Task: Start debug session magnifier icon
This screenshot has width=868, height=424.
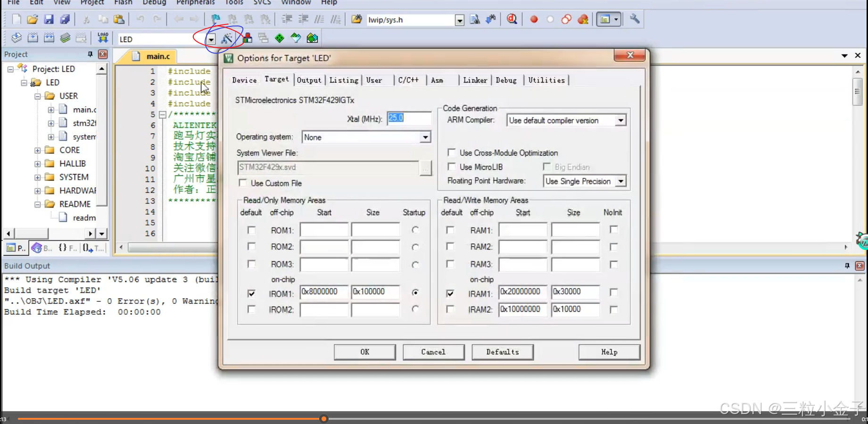Action: [512, 19]
